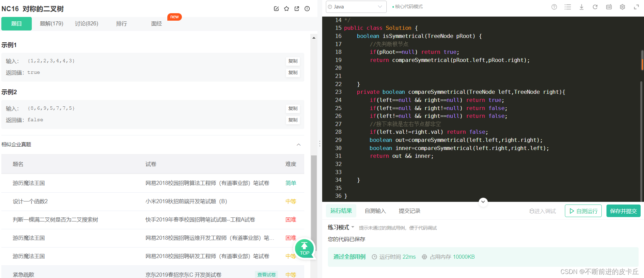Image resolution: width=644 pixels, height=278 pixels.
Task: Open the 京东2019春招京东C 开发类试卷 paper
Action: [183, 275]
